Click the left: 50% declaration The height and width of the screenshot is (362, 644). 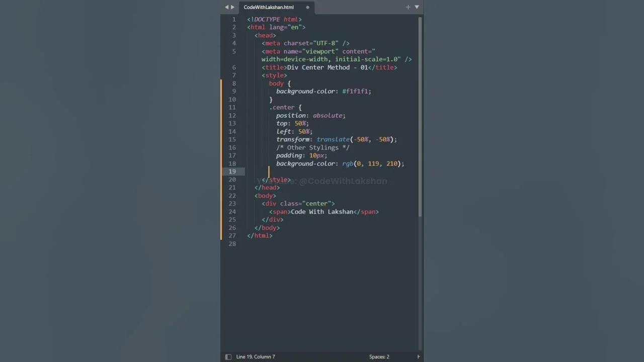tap(294, 132)
